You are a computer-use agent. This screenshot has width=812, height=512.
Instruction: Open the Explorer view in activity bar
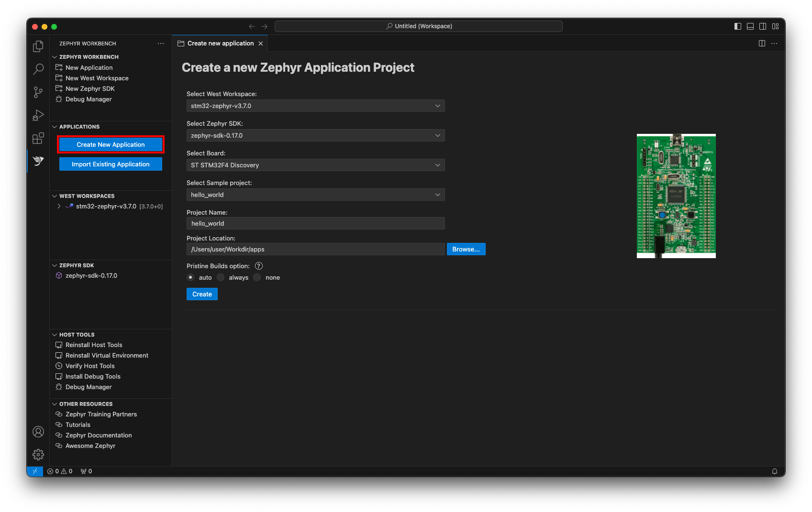click(38, 46)
